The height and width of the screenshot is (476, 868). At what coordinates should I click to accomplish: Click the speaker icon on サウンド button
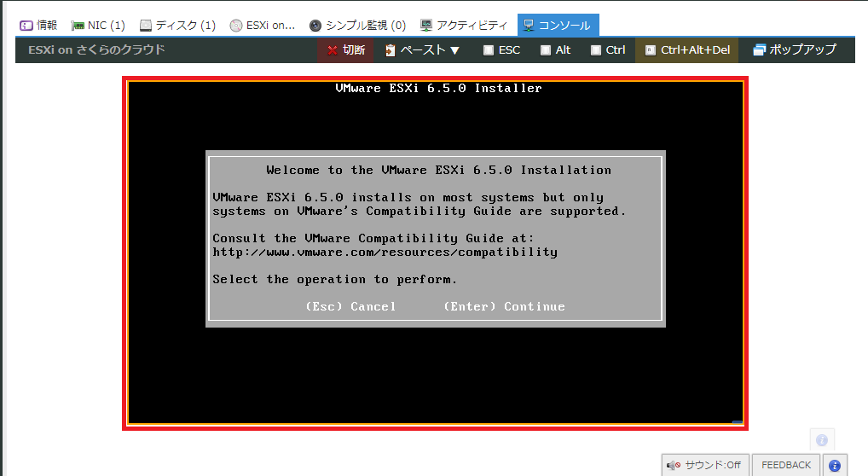673,466
